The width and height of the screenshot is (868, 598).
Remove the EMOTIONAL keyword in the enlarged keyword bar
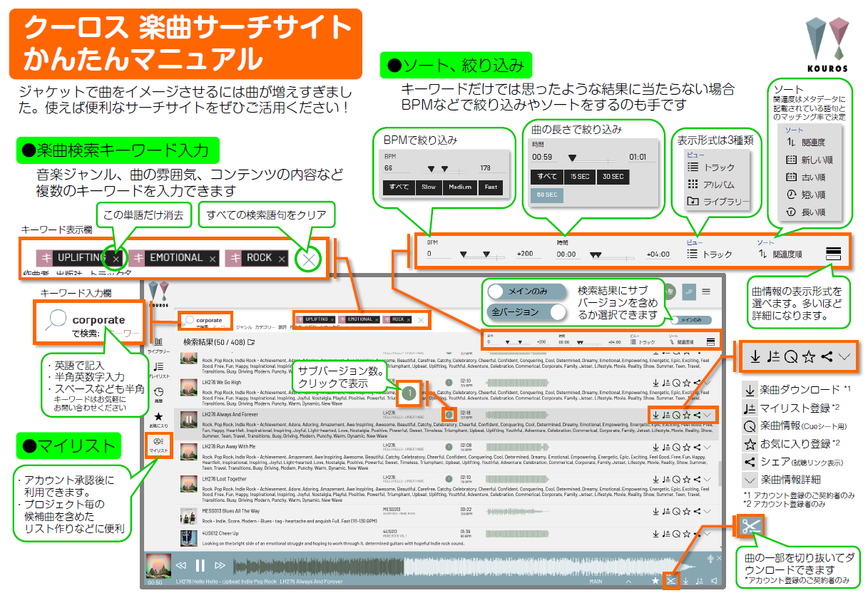pyautogui.click(x=213, y=258)
